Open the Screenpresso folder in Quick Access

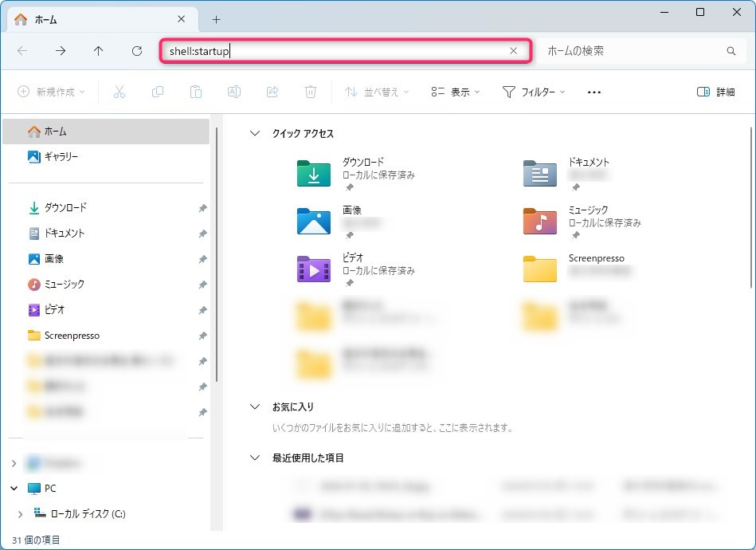(x=540, y=269)
